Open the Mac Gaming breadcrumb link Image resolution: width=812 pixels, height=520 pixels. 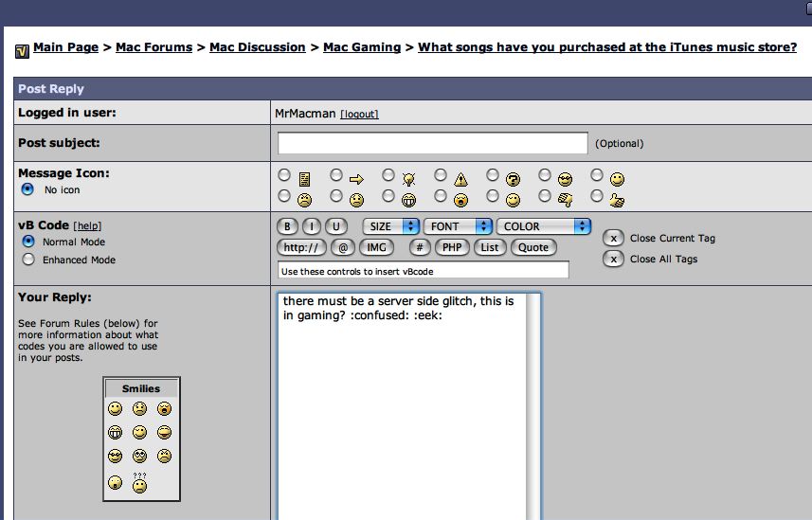click(x=362, y=47)
